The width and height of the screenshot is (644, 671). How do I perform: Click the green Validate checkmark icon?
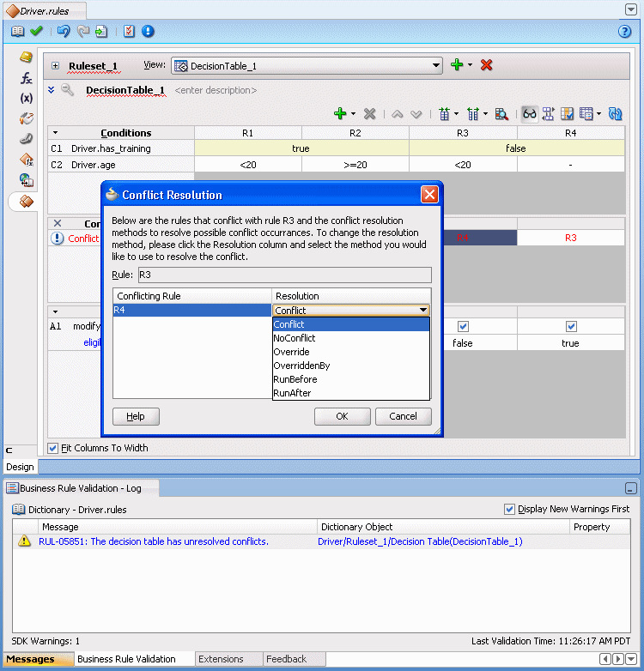[36, 31]
